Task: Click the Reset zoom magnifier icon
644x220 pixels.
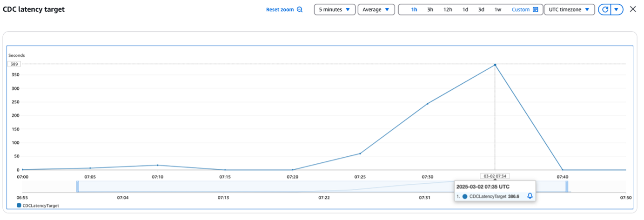Action: point(300,10)
